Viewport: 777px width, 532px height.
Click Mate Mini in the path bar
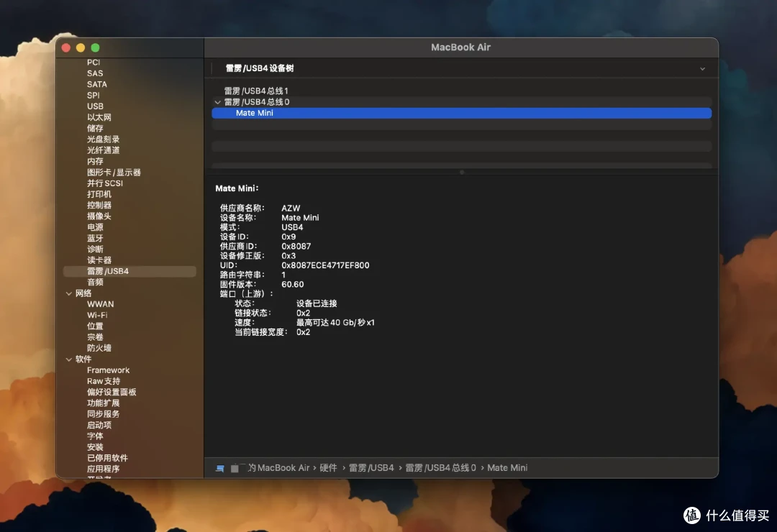507,467
